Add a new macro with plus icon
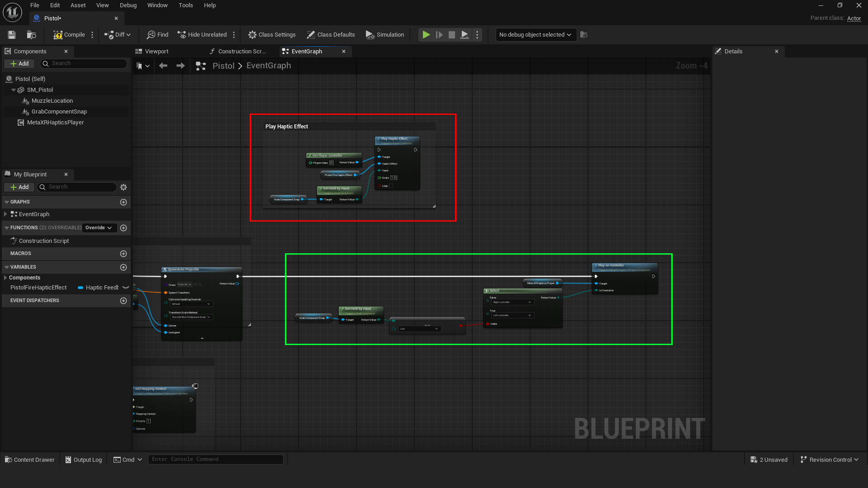This screenshot has width=868, height=488. pos(123,254)
